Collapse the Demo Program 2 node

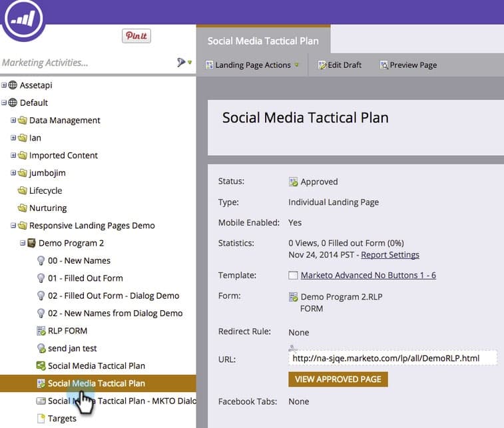pyautogui.click(x=23, y=243)
